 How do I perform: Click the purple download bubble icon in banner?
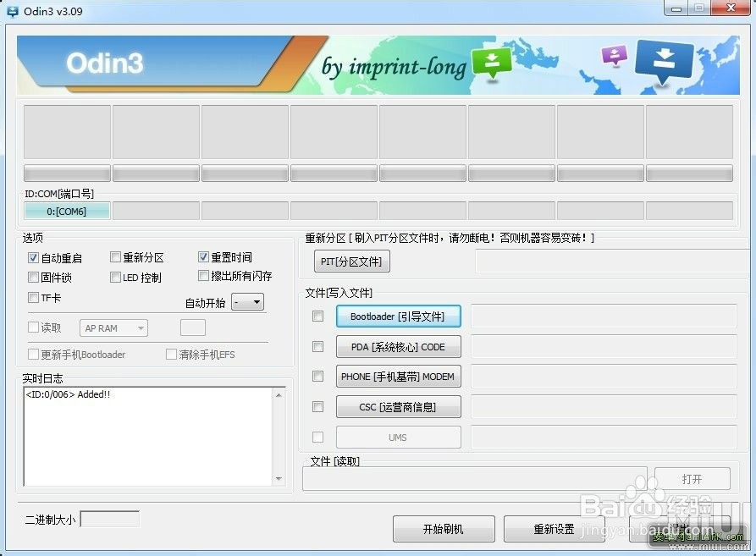pyautogui.click(x=615, y=54)
